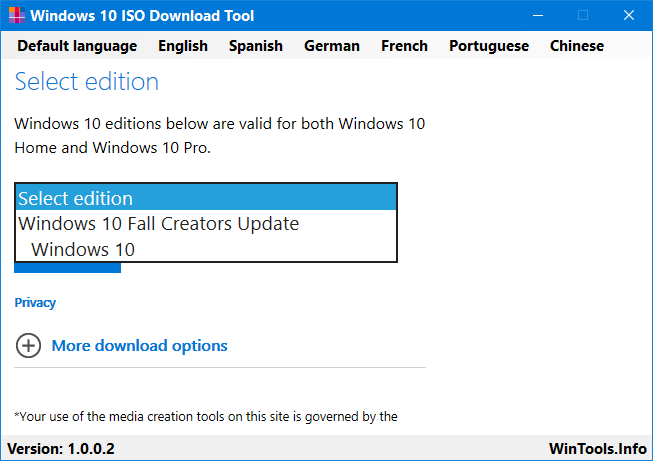Image resolution: width=653 pixels, height=461 pixels.
Task: Select Portuguese language option
Action: 489,46
